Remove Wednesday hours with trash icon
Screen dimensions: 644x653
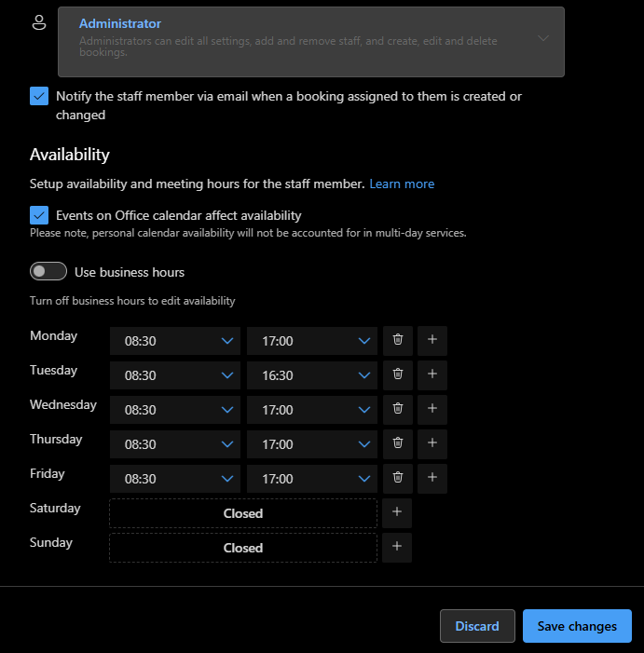coord(398,410)
